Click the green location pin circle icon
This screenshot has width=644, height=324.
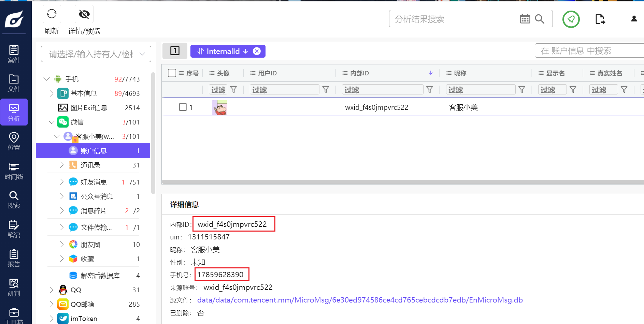pos(571,19)
